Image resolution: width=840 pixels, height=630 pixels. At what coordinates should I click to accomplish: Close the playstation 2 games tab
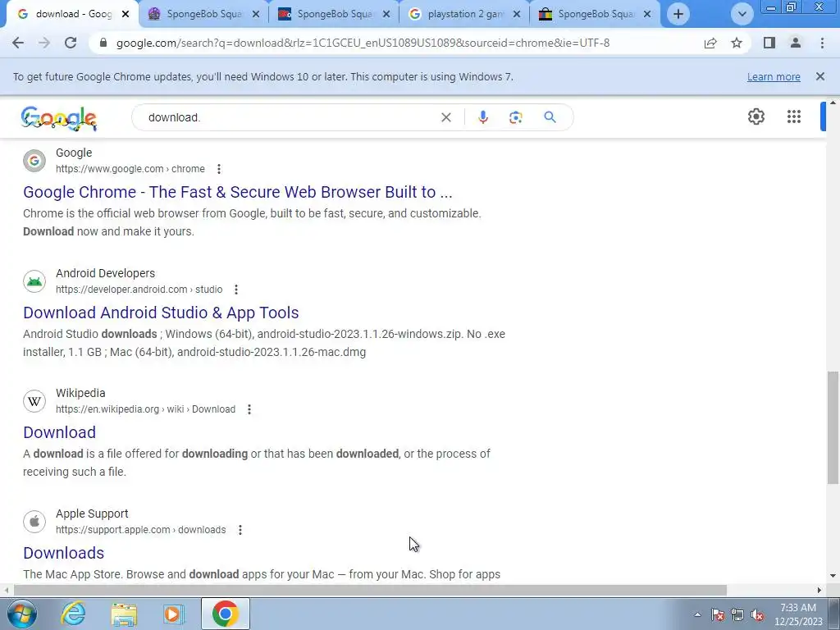pos(517,14)
